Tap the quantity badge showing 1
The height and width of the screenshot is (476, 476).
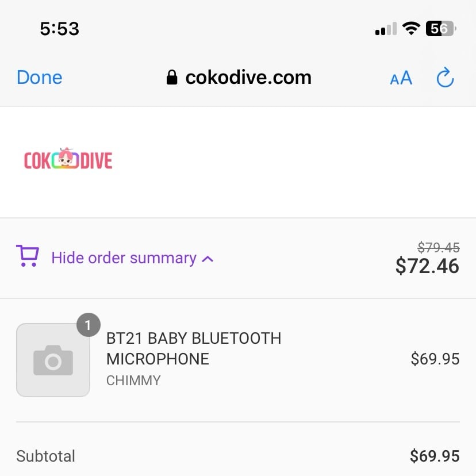click(x=89, y=325)
